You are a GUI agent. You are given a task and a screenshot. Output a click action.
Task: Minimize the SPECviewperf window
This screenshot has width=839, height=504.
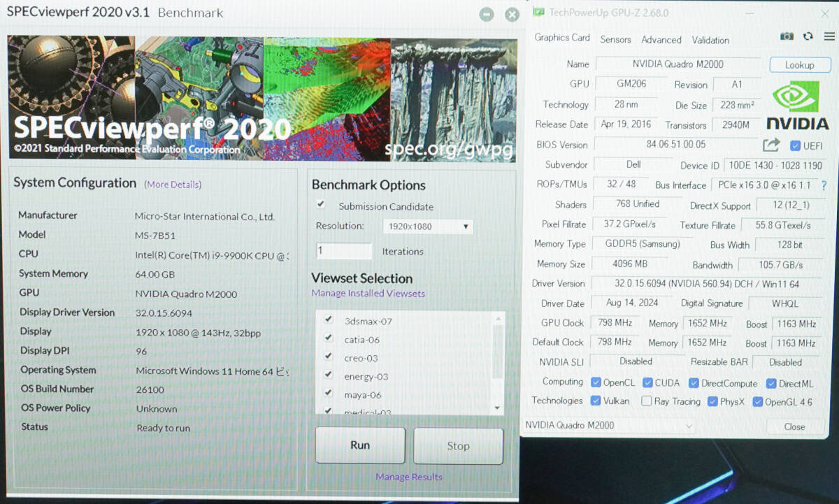pos(487,15)
